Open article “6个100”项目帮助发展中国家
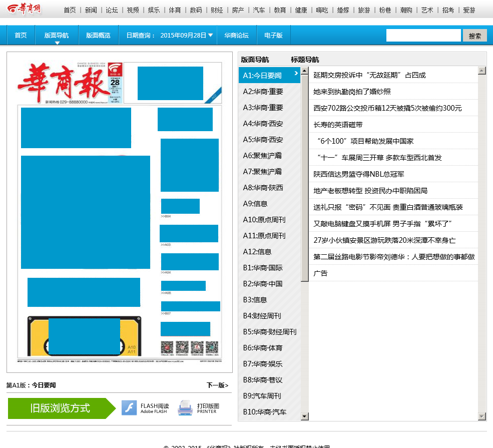This screenshot has height=448, width=493. [365, 141]
